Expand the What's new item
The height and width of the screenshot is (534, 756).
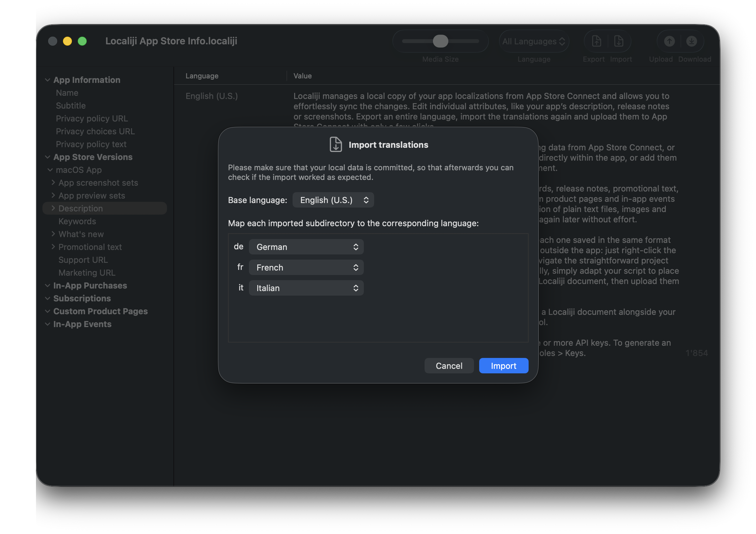point(53,234)
